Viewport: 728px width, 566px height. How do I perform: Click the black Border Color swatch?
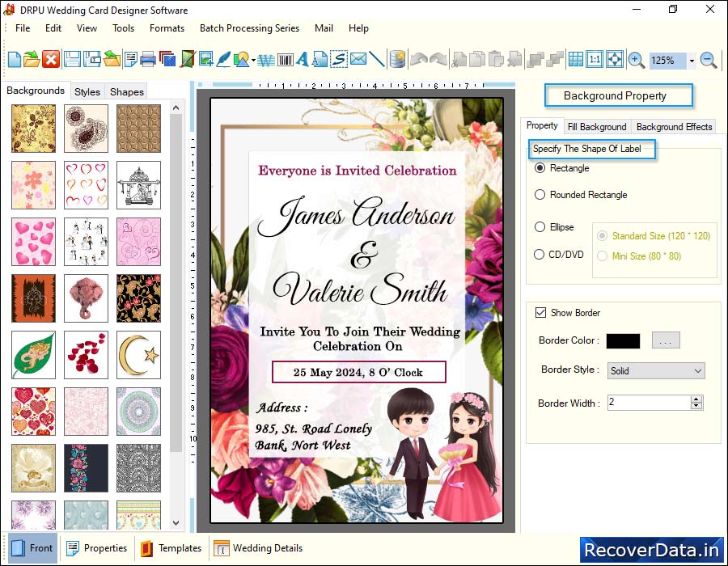click(x=623, y=340)
